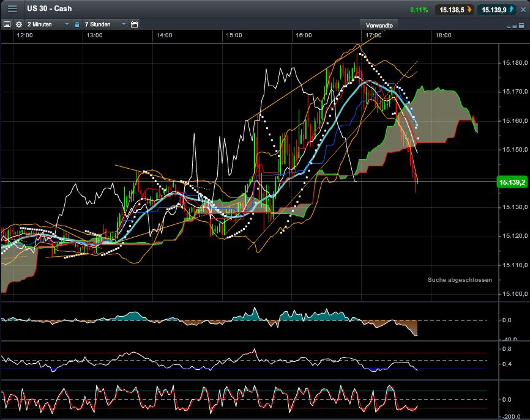The height and width of the screenshot is (420, 530).
Task: Click the arrow next to 2 Minuten
Action: pos(67,24)
